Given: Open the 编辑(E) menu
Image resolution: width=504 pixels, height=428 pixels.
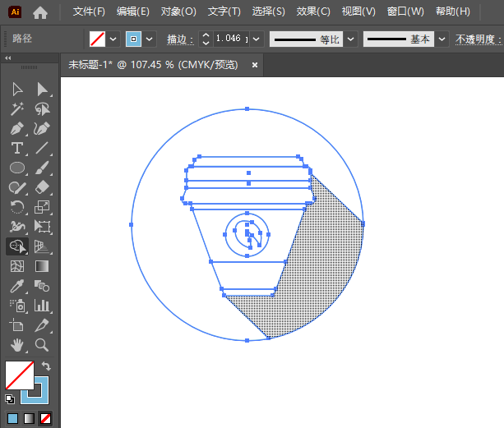Looking at the screenshot, I should tap(132, 12).
